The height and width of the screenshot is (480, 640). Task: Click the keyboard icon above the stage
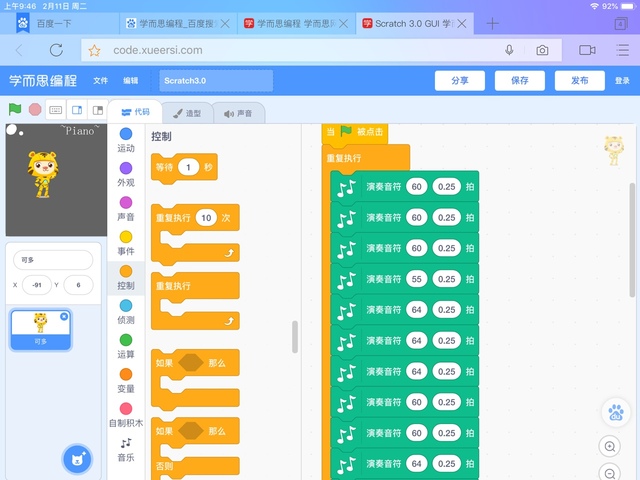(x=55, y=109)
